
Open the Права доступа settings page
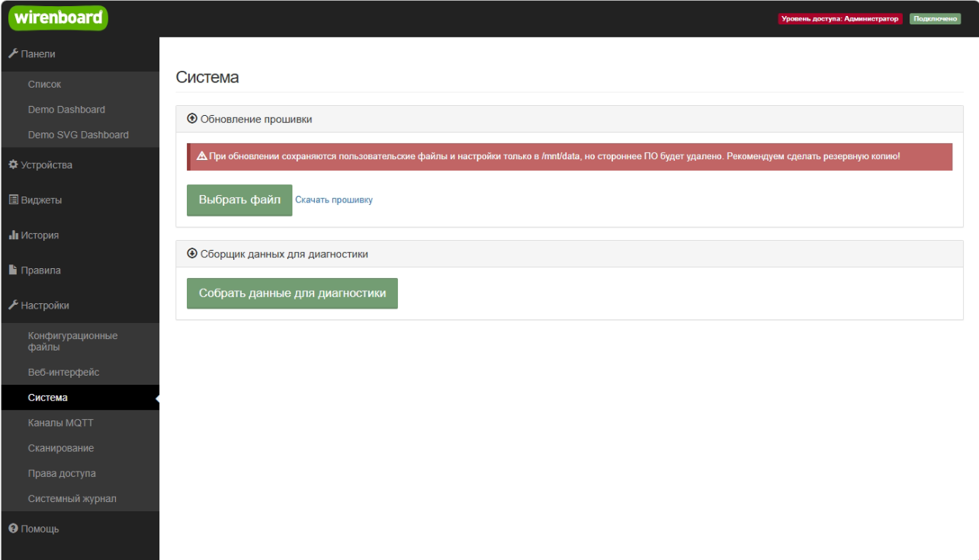(x=62, y=473)
